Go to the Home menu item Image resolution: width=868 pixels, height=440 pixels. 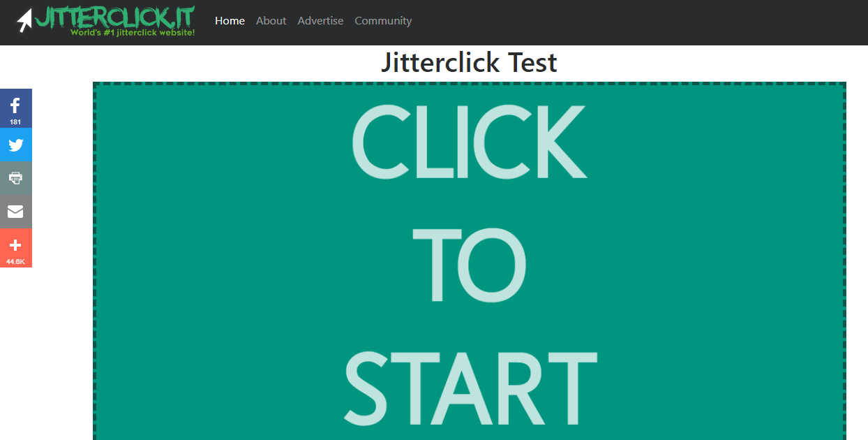tap(230, 21)
